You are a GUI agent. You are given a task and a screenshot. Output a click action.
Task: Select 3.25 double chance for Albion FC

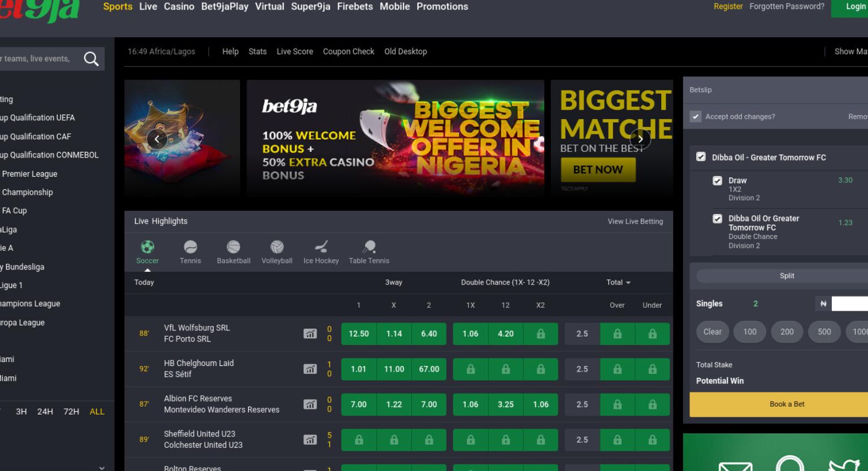pyautogui.click(x=506, y=404)
